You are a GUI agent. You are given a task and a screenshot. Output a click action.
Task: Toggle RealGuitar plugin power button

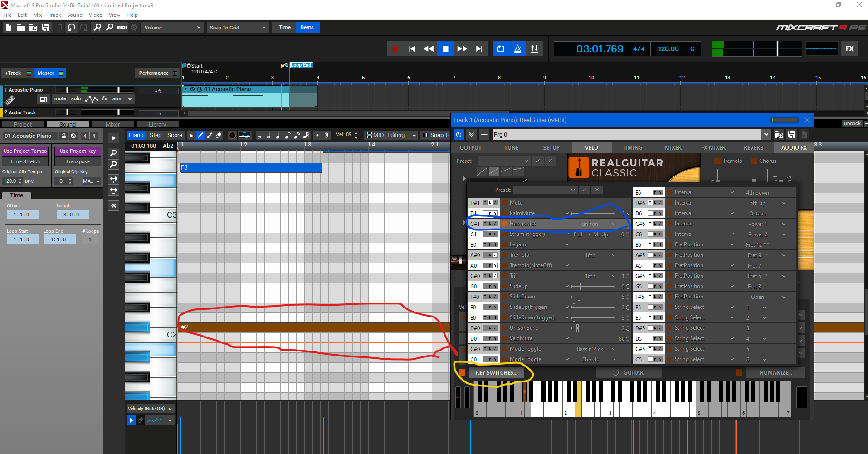pos(458,134)
